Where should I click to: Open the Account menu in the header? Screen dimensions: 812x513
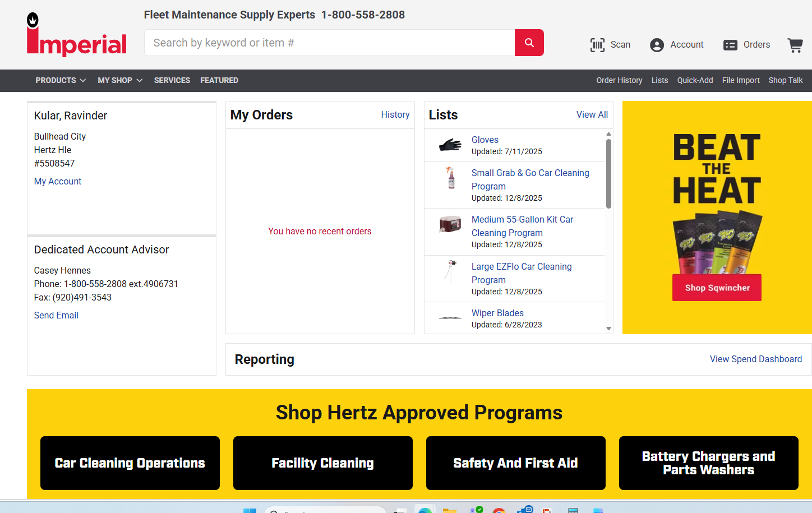[676, 45]
